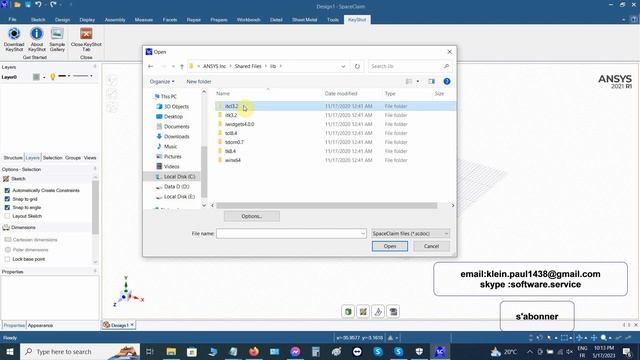
Task: Click the open folder icon in title bar
Action: 17,4
